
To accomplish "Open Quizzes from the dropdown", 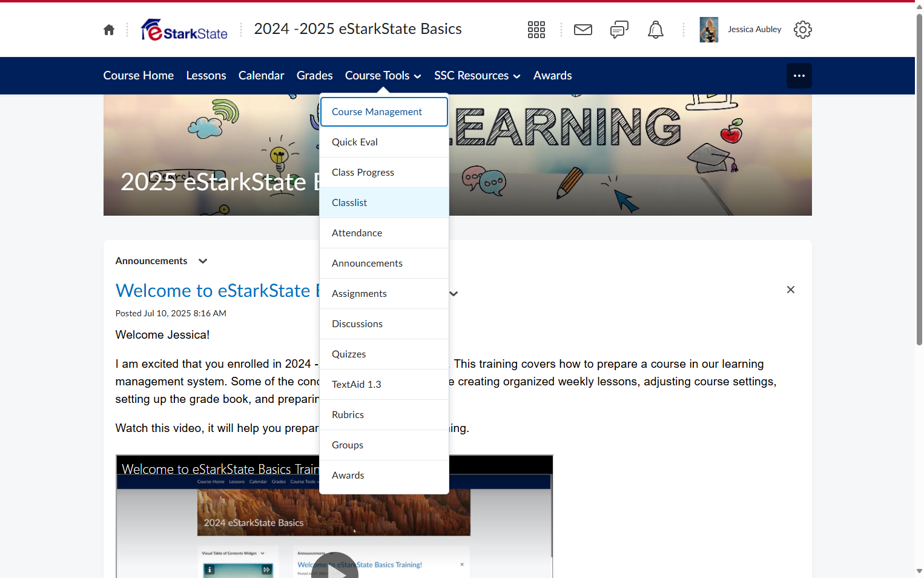I will (384, 354).
